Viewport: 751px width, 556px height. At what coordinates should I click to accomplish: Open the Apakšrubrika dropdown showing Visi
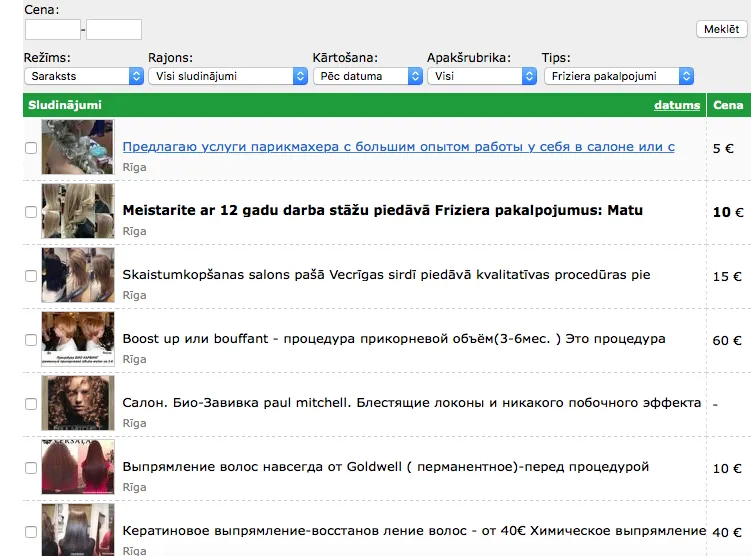482,76
